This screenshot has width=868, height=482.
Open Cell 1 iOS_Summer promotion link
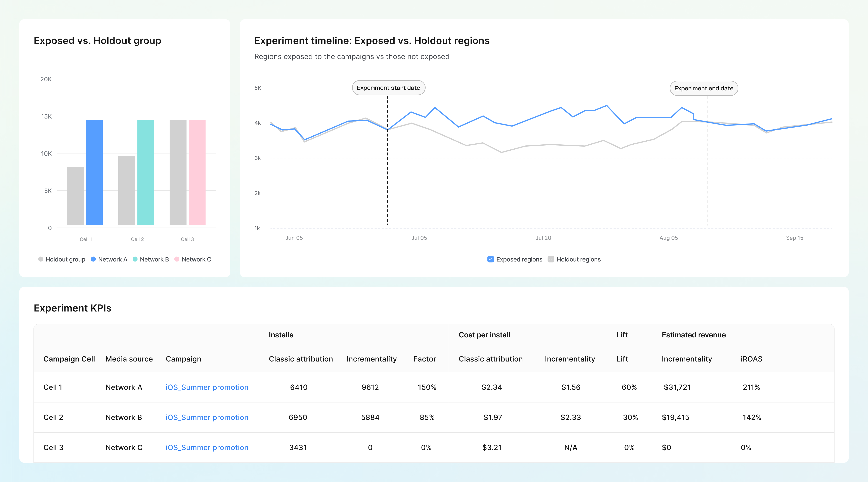point(207,387)
